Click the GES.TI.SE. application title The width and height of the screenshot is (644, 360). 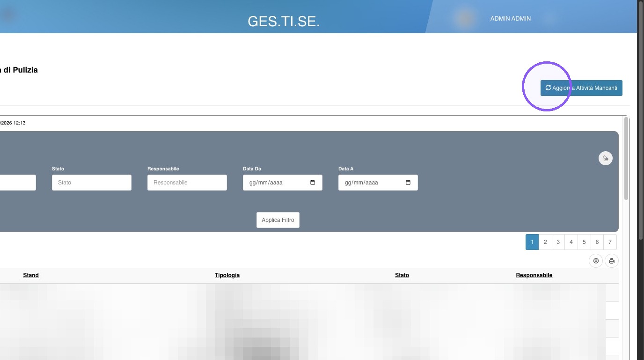284,21
